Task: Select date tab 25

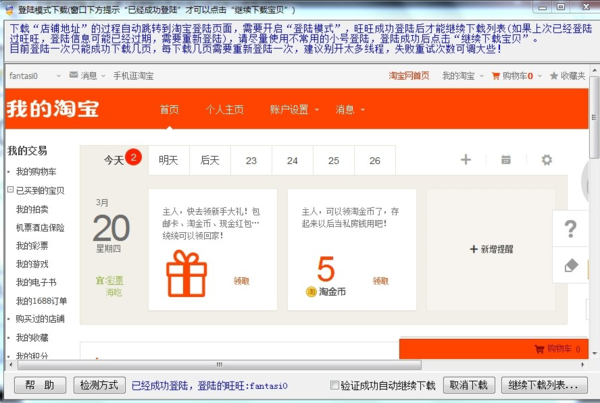Action: [x=334, y=160]
